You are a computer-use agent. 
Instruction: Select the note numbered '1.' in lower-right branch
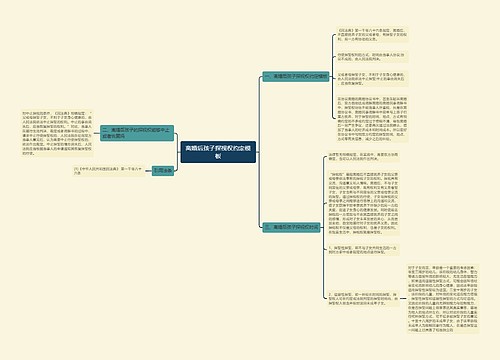click(x=363, y=250)
